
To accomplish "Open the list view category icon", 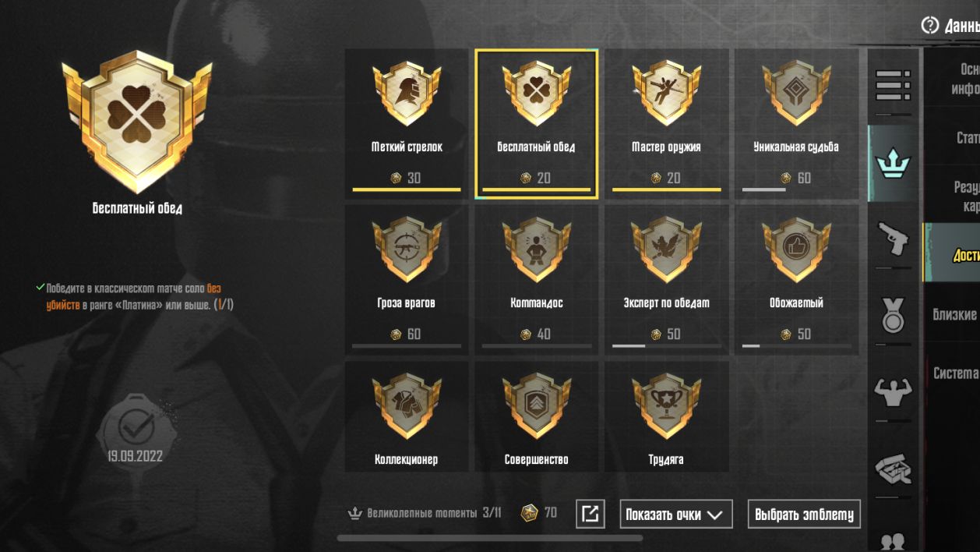I will pyautogui.click(x=893, y=86).
